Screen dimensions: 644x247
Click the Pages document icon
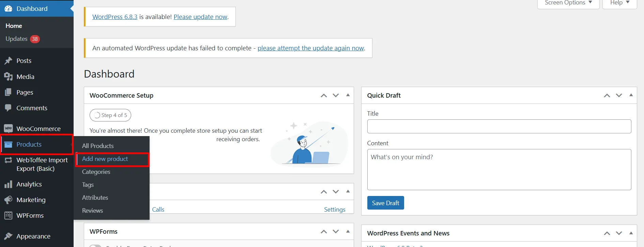(8, 92)
